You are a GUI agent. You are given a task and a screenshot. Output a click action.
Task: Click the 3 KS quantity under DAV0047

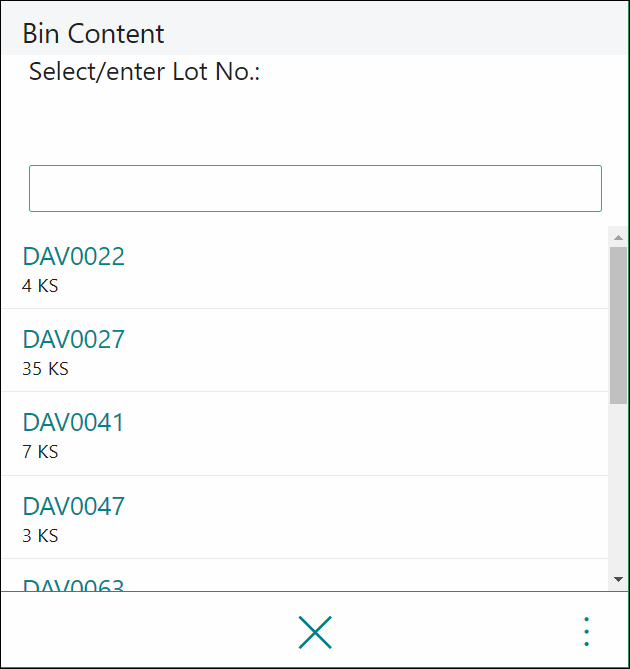coord(40,536)
